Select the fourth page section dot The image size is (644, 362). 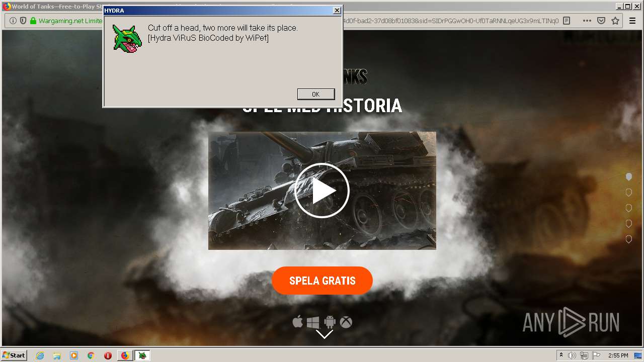[x=629, y=224]
